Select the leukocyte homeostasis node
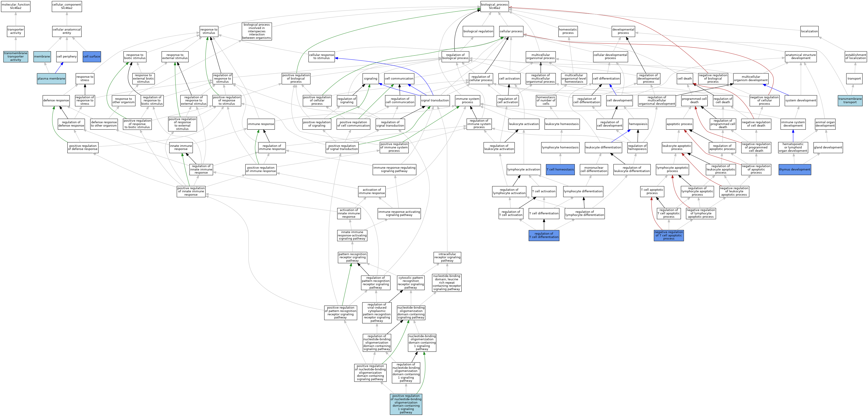868x416 pixels. 562,124
